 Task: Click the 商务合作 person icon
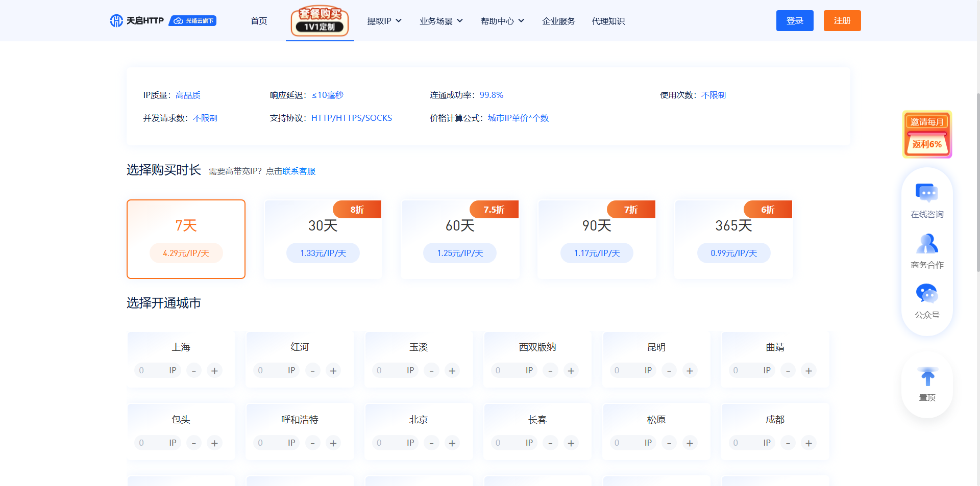[x=927, y=244]
